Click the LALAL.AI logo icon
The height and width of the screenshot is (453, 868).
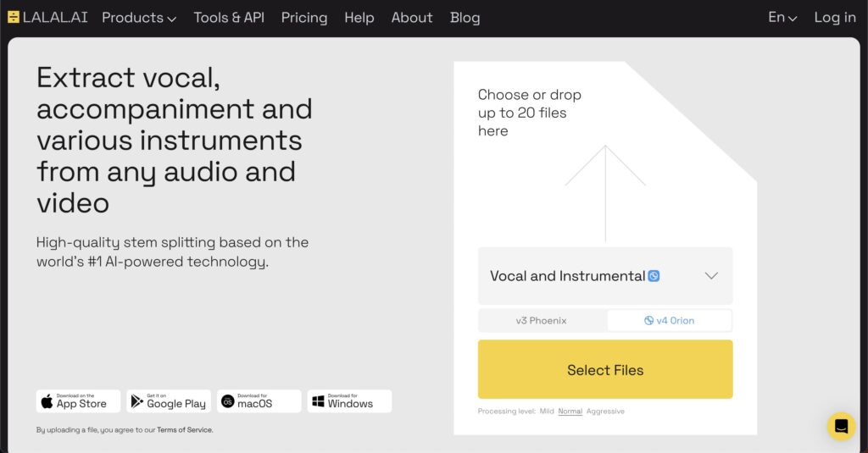[x=14, y=17]
